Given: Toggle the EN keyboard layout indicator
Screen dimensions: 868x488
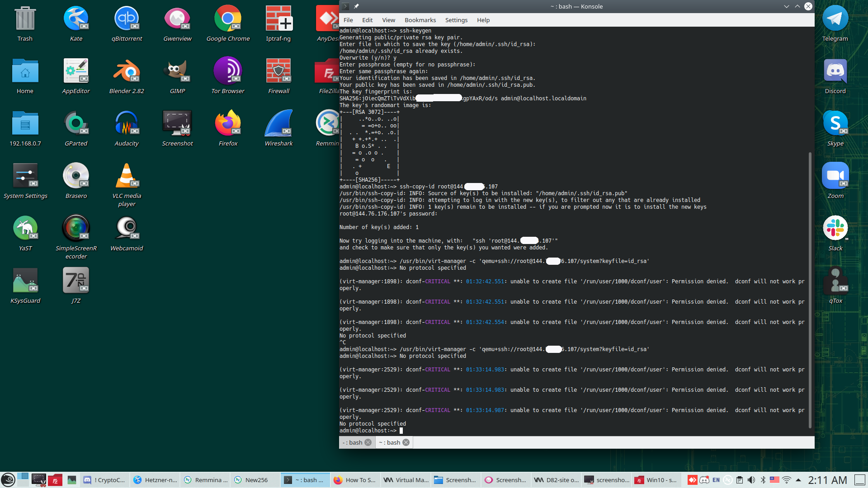Looking at the screenshot, I should pyautogui.click(x=716, y=480).
